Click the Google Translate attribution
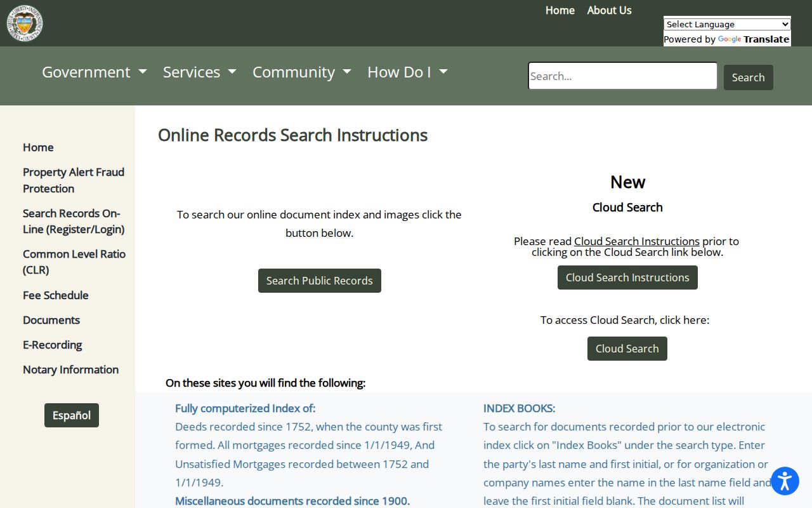 click(727, 39)
